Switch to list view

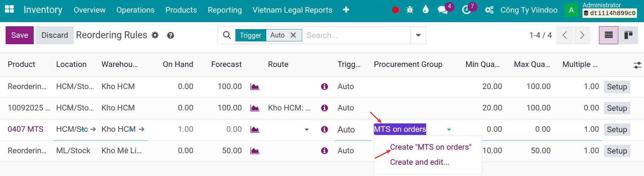[x=609, y=35]
